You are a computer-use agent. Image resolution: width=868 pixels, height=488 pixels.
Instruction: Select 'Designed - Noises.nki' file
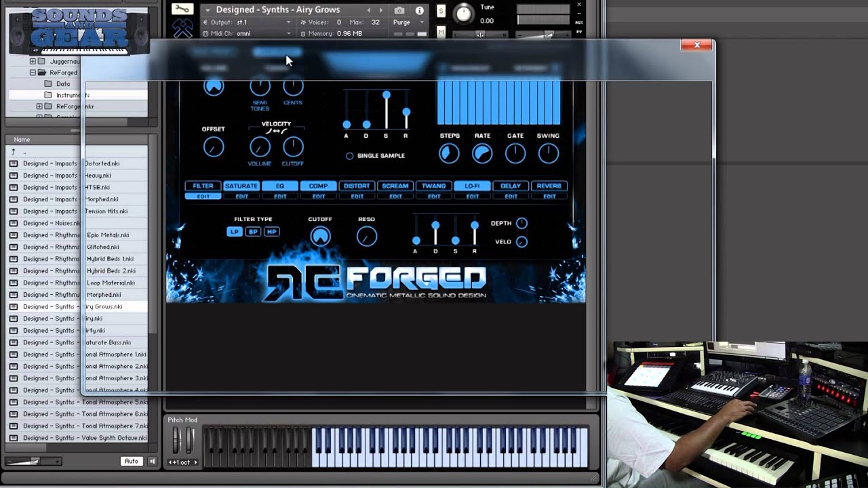(77, 223)
